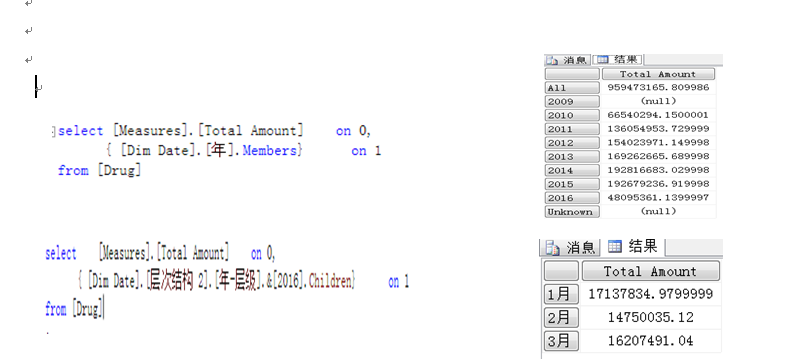Select the 2月 row header

click(x=561, y=318)
